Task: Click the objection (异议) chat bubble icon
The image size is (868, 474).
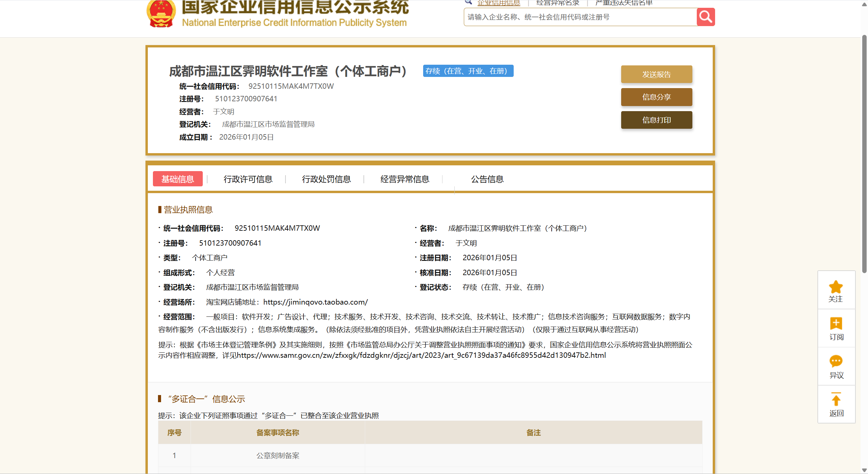Action: pos(836,361)
